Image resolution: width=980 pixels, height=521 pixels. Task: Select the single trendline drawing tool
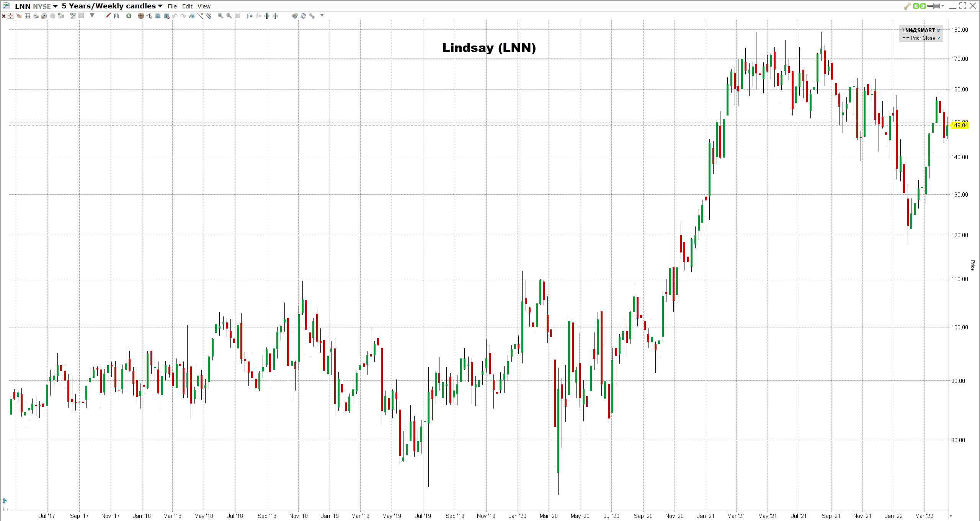(x=200, y=16)
